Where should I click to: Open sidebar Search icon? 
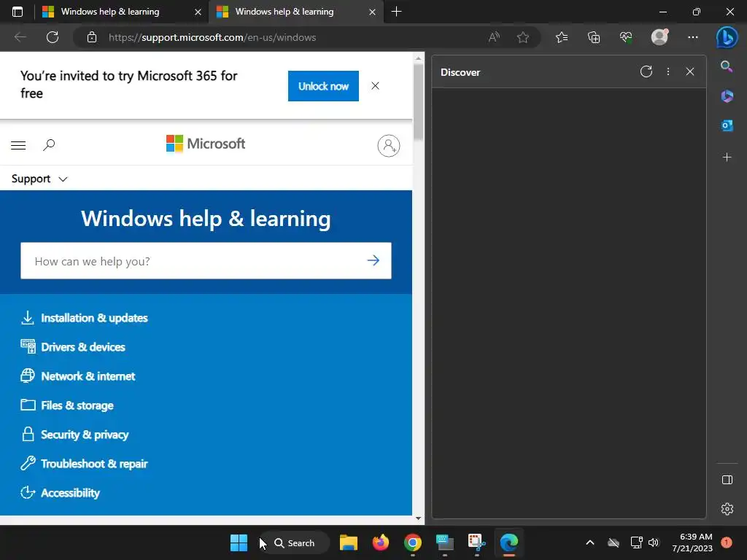click(x=727, y=66)
